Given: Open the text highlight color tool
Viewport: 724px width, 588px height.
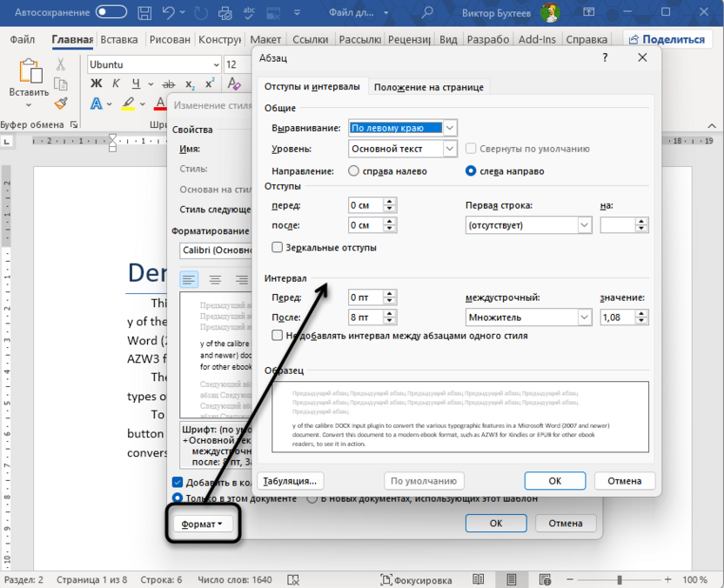Looking at the screenshot, I should point(129,104).
